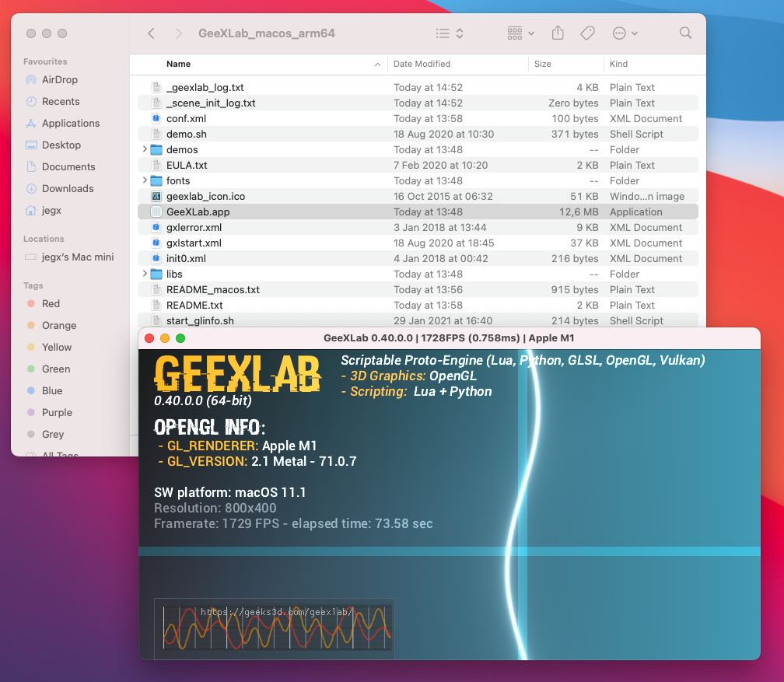Viewport: 784px width, 682px height.
Task: Select the EULA.txt file
Action: click(418, 165)
